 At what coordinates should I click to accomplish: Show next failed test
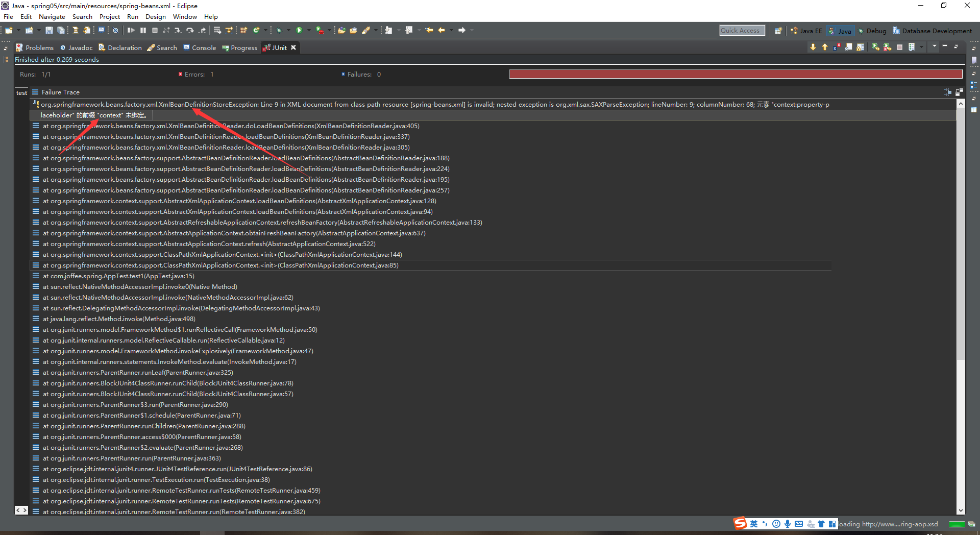pyautogui.click(x=813, y=47)
